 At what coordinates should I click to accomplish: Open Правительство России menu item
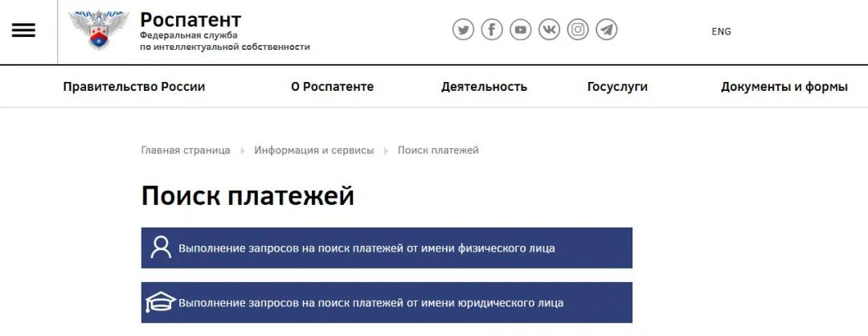134,87
